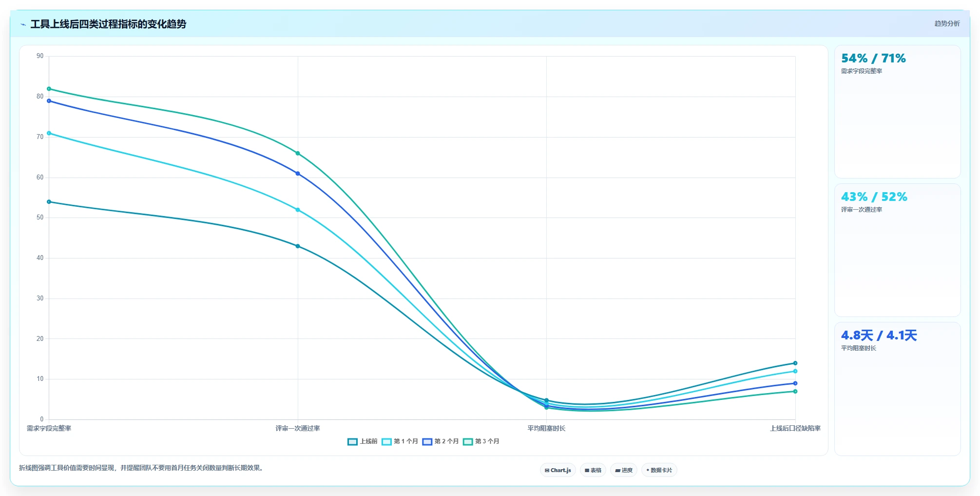The height and width of the screenshot is (496, 980).
Task: Click the 表格 pill tag
Action: 593,470
